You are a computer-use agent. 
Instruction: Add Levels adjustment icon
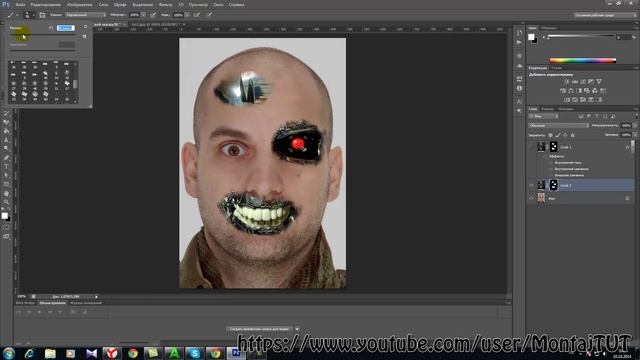pos(575,82)
